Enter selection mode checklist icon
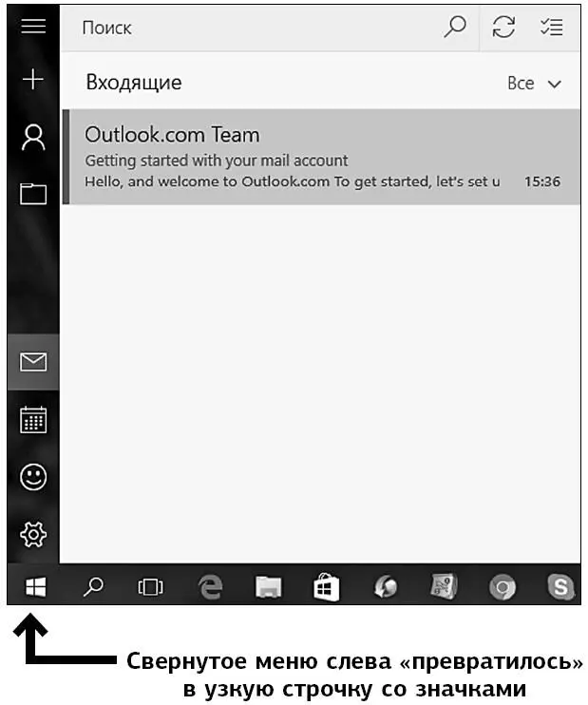 pos(552,27)
